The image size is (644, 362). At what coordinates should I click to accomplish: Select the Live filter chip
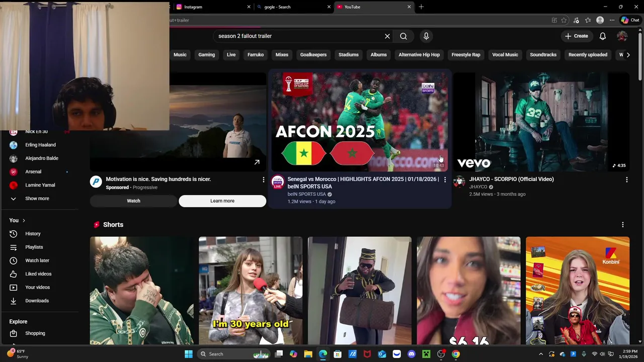coord(231,55)
